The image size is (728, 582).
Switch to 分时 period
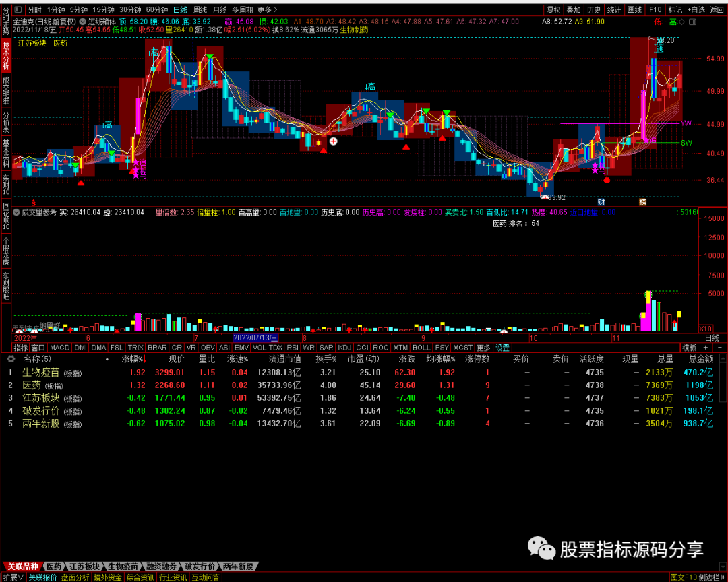(34, 9)
